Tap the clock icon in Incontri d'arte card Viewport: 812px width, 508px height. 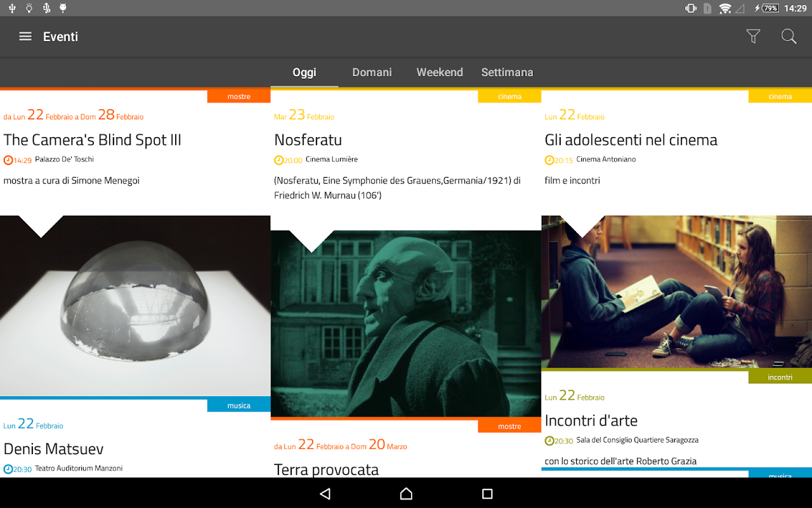tap(549, 441)
